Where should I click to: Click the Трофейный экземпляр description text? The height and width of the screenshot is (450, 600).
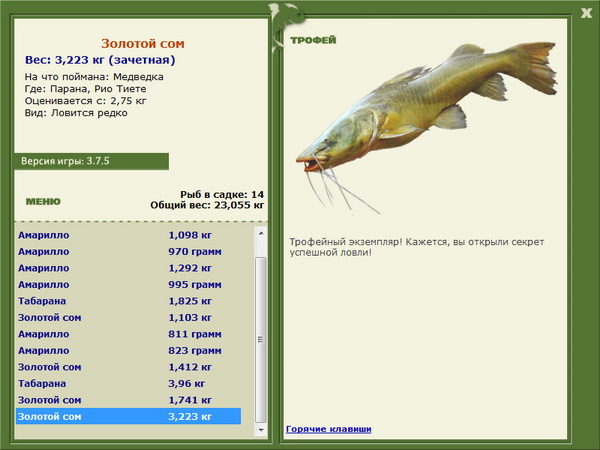coord(417,247)
